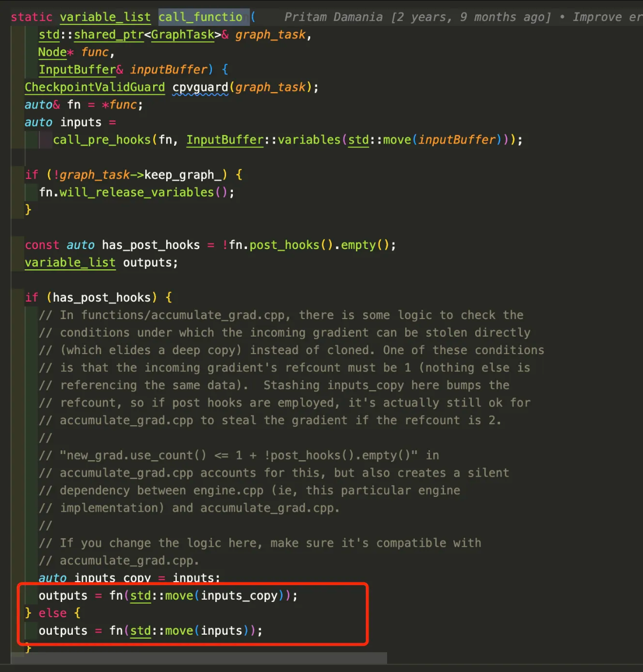Click the 'auto& fn = *func;' line
This screenshot has height=672, width=643.
point(84,105)
